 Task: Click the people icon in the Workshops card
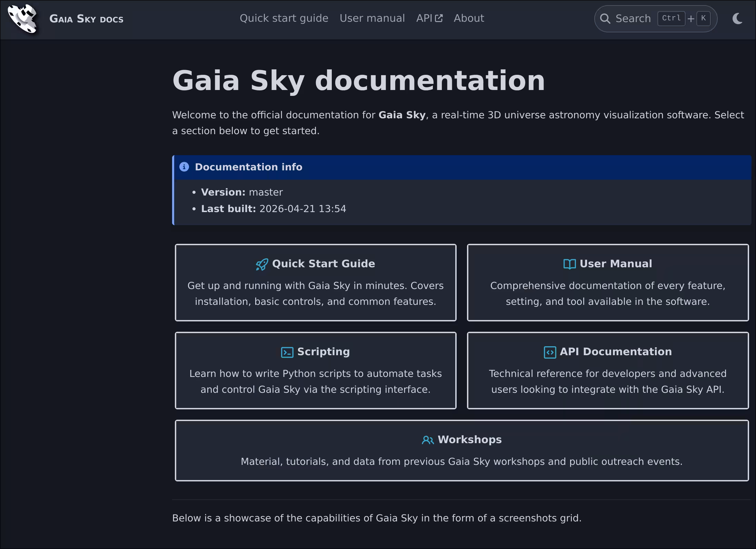pyautogui.click(x=428, y=440)
